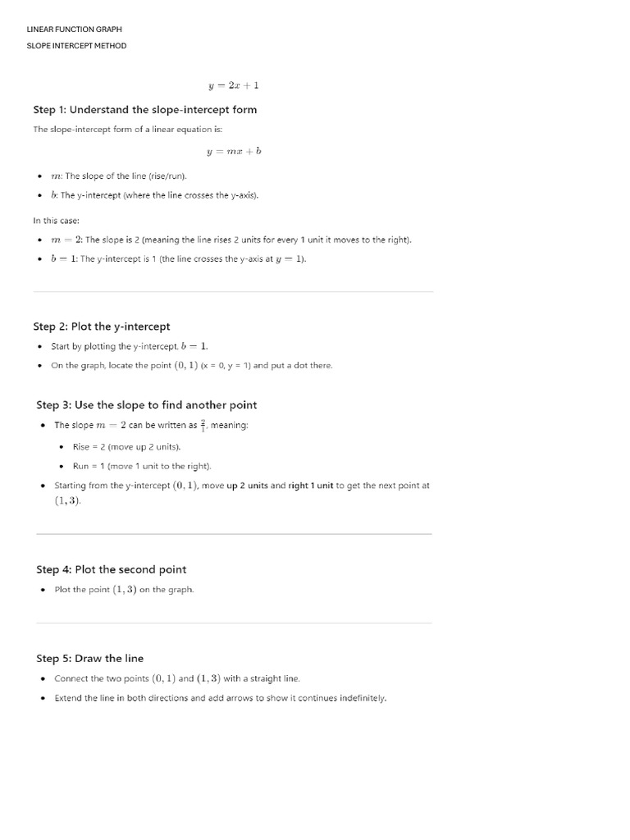The width and height of the screenshot is (630, 840).
Task: Click the 'Start by plotting the y-intercept' bullet
Action: (x=124, y=346)
